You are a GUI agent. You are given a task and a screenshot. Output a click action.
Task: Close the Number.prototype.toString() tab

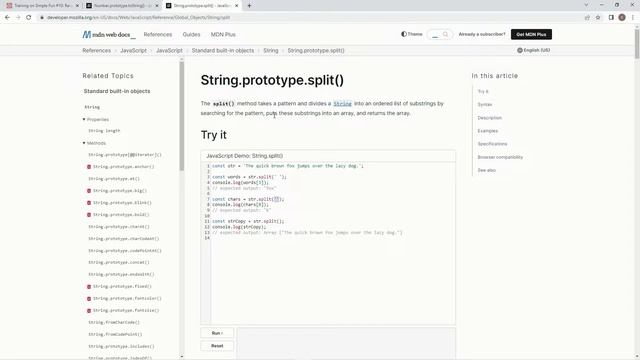point(157,6)
